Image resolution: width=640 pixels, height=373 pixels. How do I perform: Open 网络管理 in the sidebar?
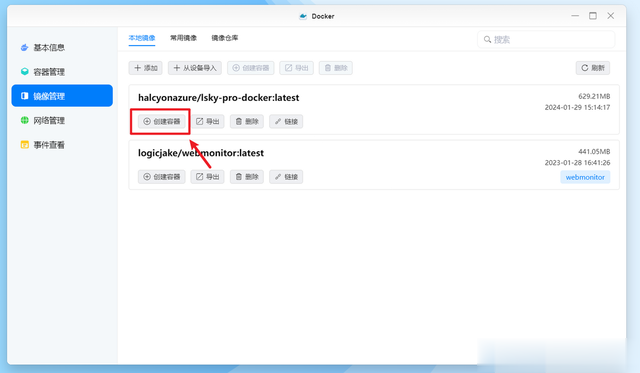(62, 120)
